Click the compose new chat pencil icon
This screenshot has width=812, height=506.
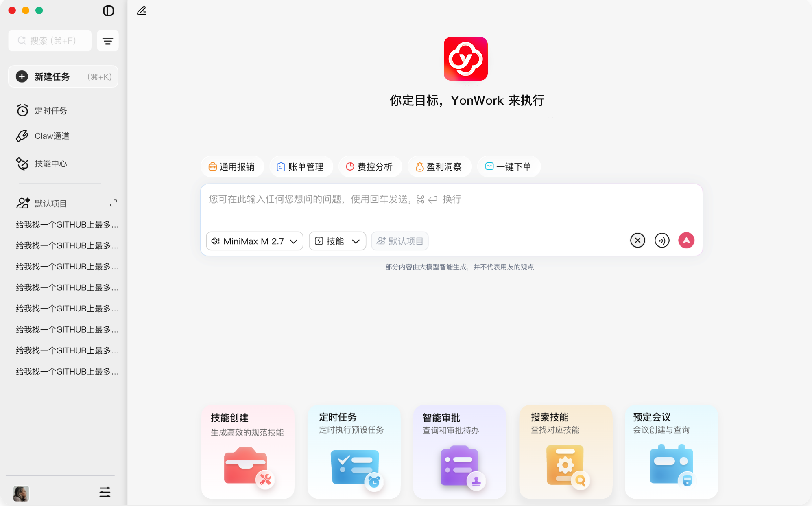142,11
